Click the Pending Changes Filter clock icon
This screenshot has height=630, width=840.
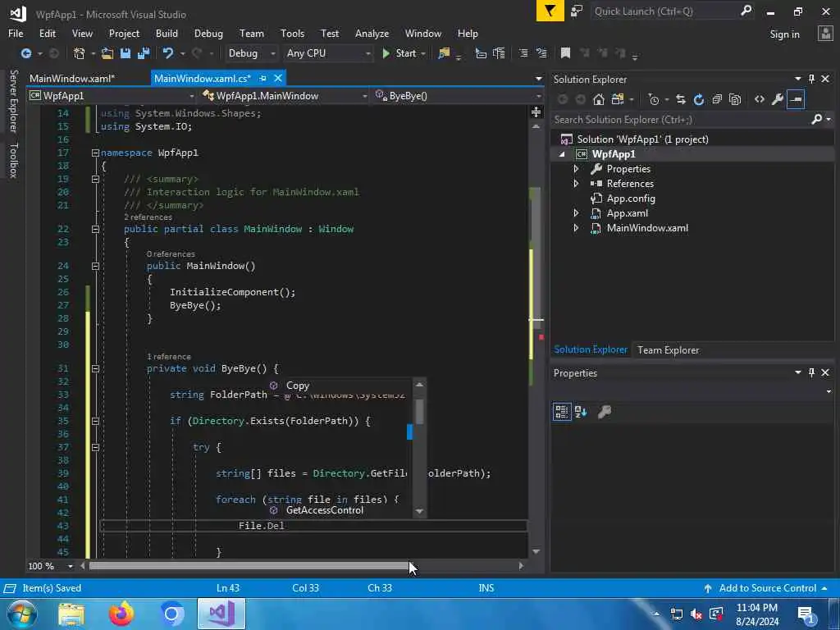click(654, 99)
